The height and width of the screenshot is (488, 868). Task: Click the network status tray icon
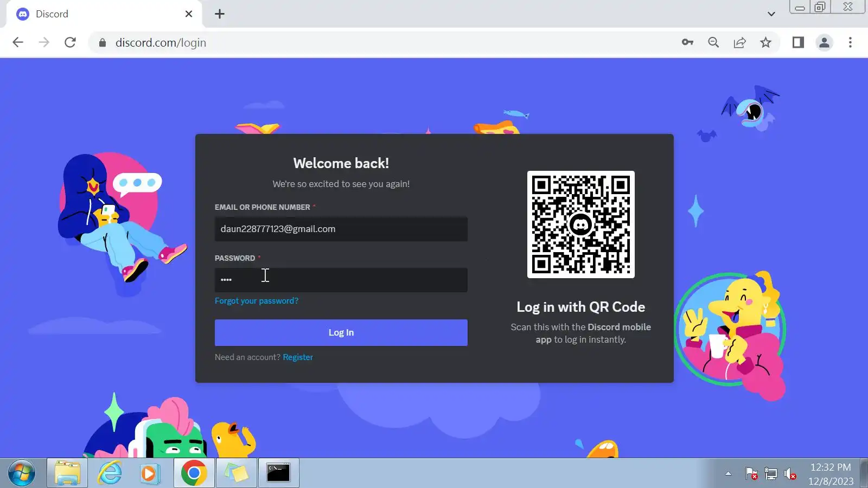pyautogui.click(x=771, y=474)
